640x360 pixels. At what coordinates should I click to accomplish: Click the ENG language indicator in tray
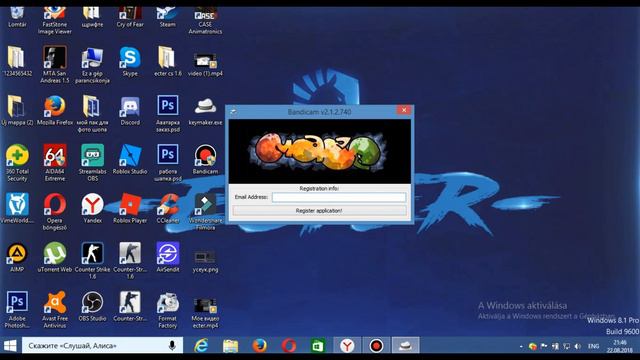pyautogui.click(x=593, y=346)
